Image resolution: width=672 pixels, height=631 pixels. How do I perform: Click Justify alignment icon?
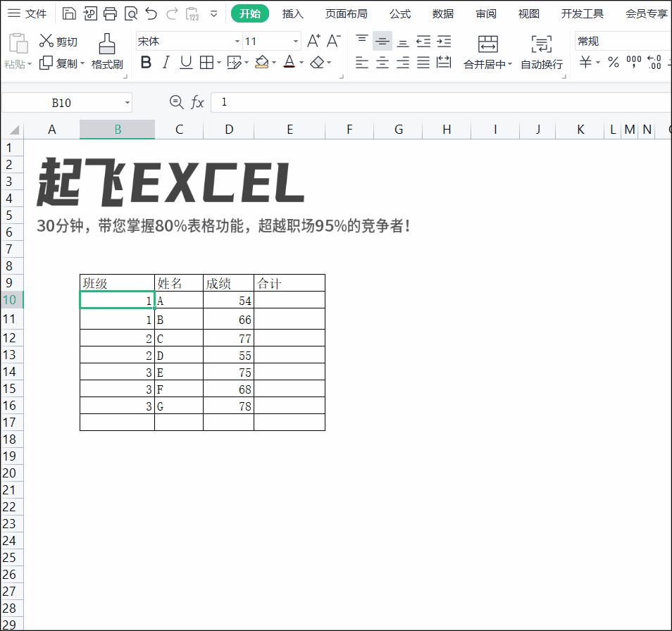point(423,63)
